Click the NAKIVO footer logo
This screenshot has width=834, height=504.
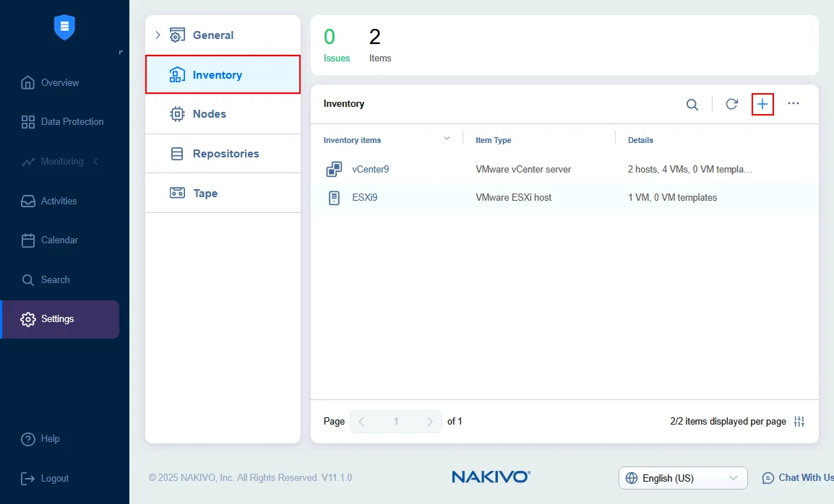tap(491, 477)
